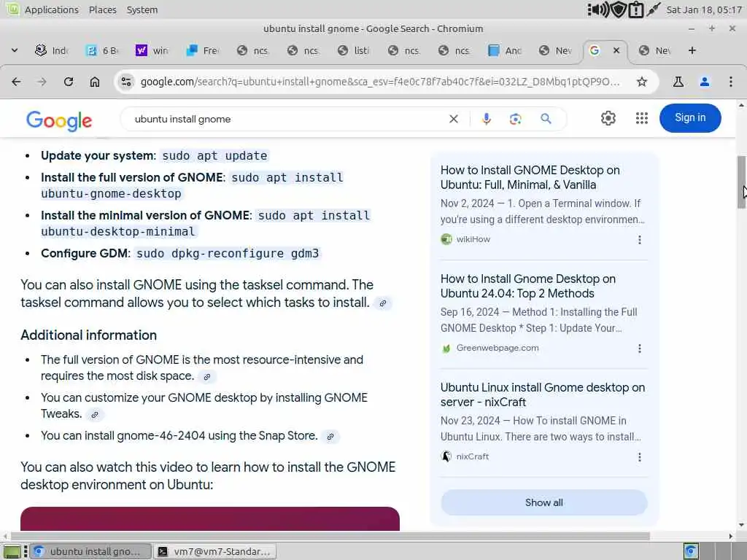
Task: Close the active Google Search tab
Action: (616, 50)
